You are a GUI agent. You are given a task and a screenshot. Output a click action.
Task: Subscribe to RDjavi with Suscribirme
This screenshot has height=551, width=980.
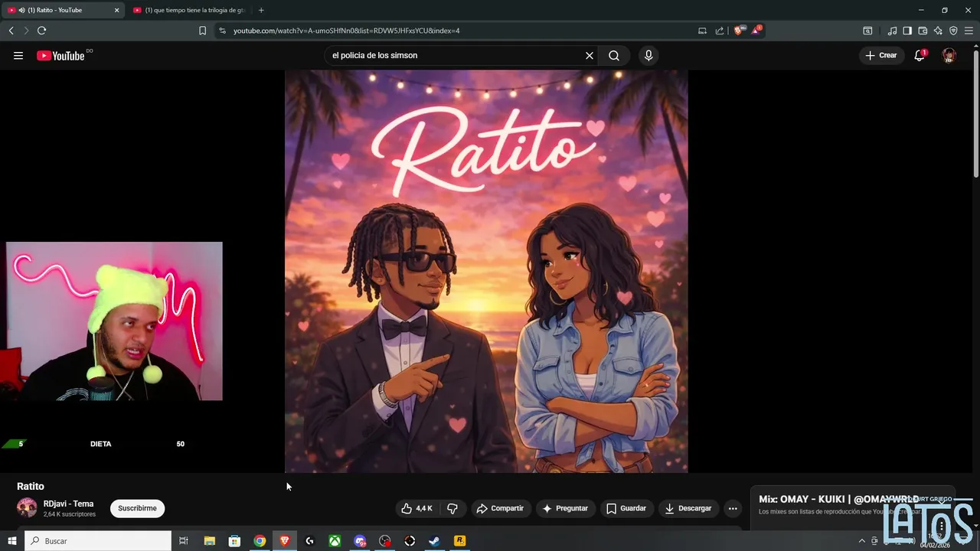coord(137,508)
